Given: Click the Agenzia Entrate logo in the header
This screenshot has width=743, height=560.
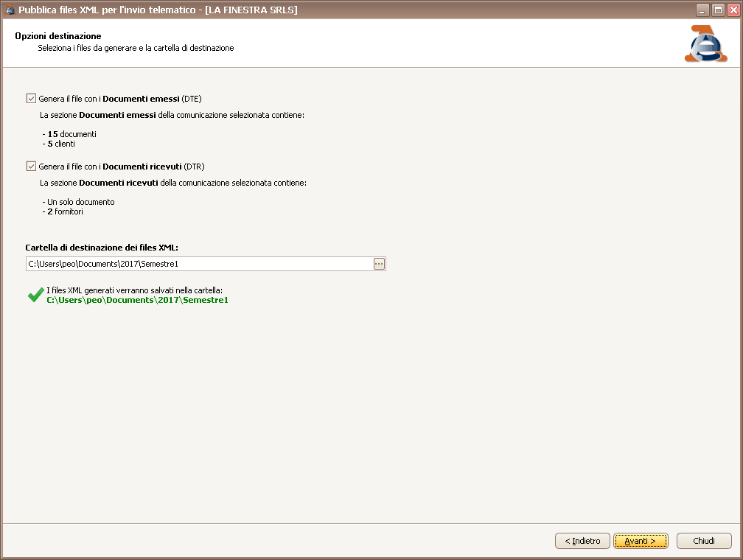Looking at the screenshot, I should [705, 43].
